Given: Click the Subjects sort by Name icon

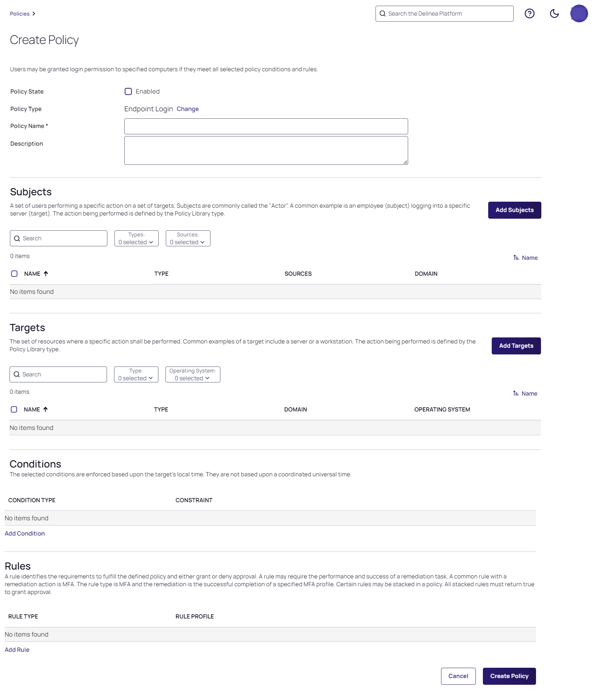Looking at the screenshot, I should point(516,258).
